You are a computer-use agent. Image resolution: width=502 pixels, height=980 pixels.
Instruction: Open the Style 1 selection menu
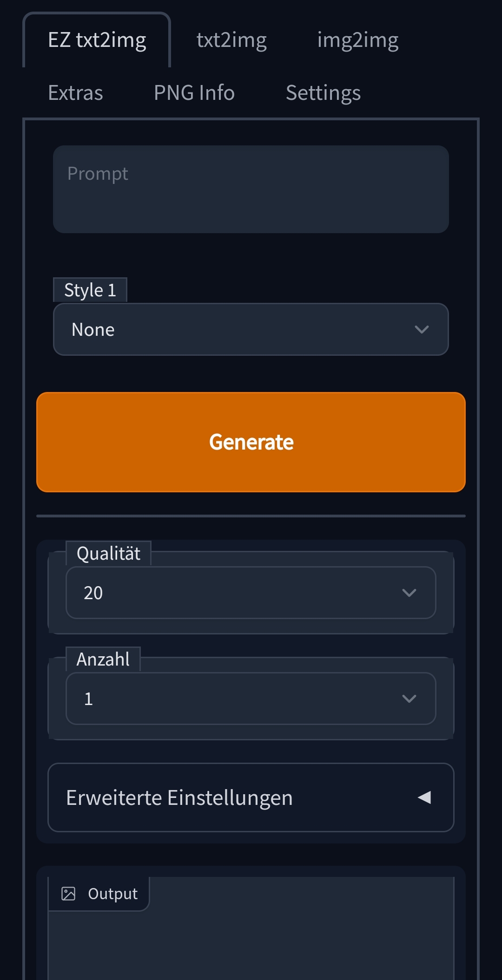tap(251, 329)
